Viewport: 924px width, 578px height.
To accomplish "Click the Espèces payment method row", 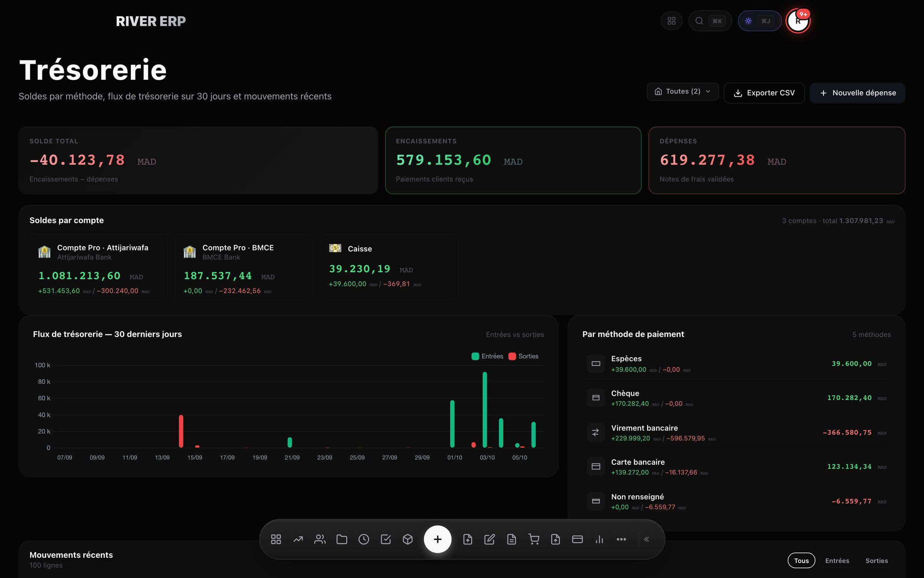I will click(x=736, y=363).
